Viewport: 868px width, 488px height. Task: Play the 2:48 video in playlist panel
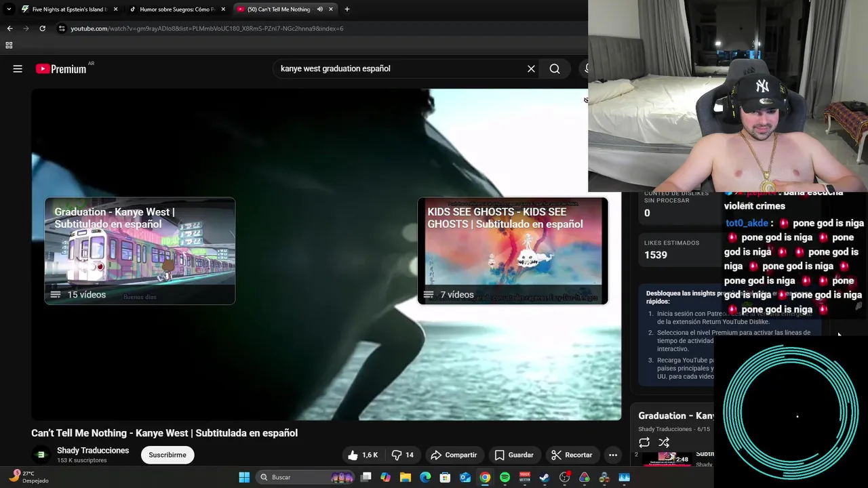[667, 459]
